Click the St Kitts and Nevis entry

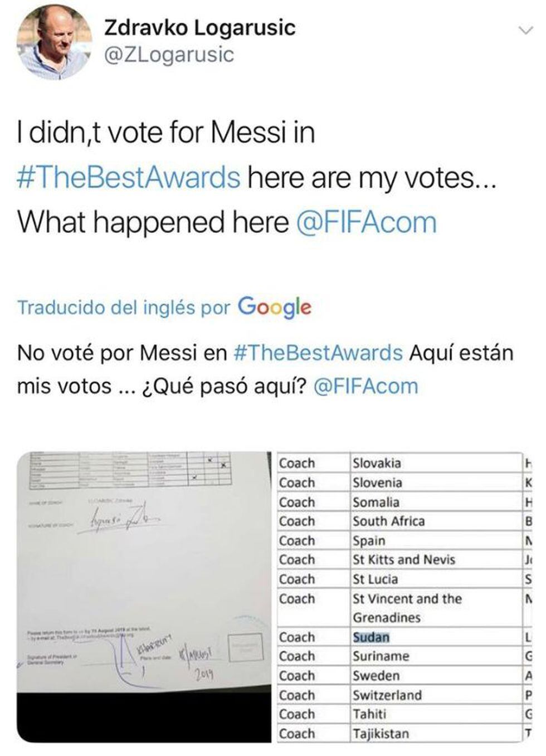pos(403,559)
